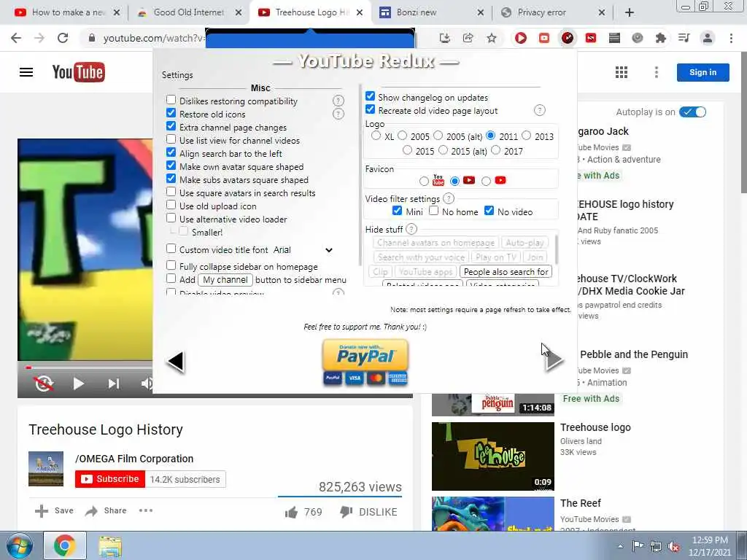The image size is (747, 560).
Task: Reload the page with refresh icon
Action: (x=63, y=38)
